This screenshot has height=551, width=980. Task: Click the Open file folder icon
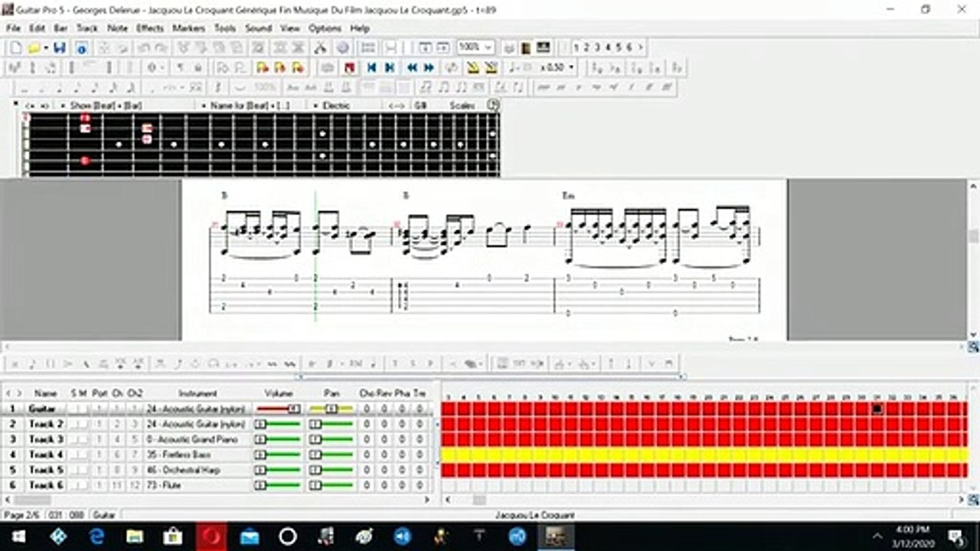point(33,47)
